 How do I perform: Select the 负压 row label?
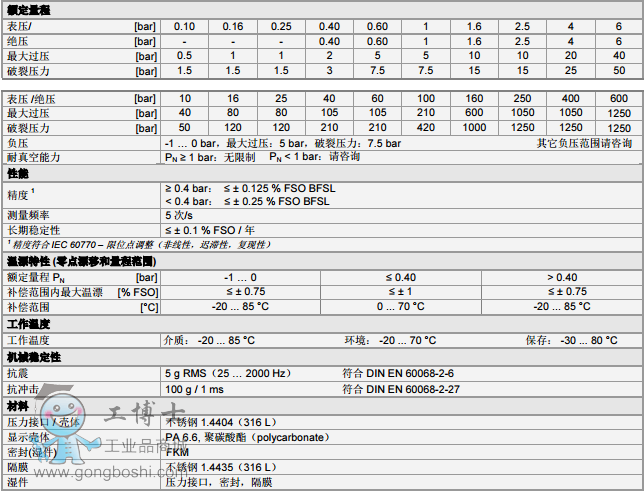16,143
